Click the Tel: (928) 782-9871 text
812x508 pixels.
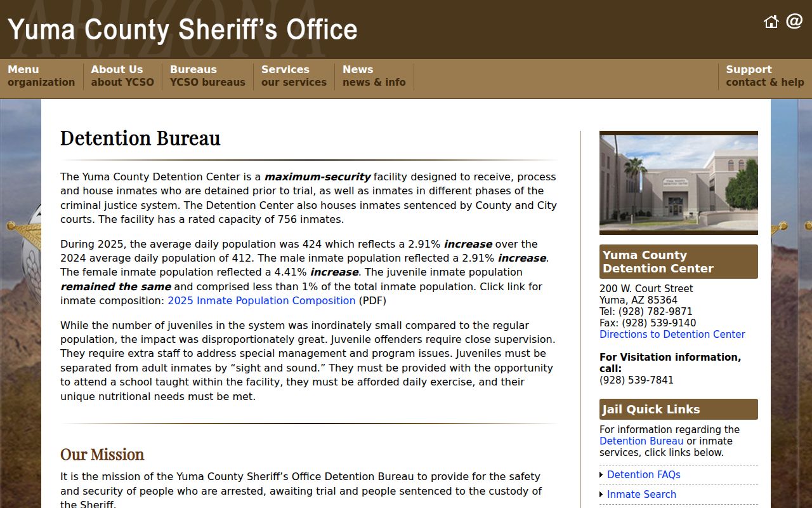[646, 311]
